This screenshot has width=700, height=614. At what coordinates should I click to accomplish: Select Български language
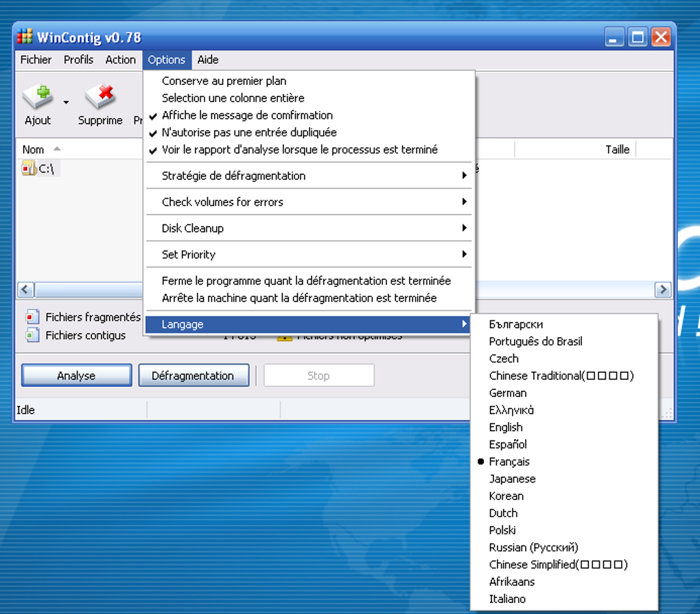click(x=564, y=324)
